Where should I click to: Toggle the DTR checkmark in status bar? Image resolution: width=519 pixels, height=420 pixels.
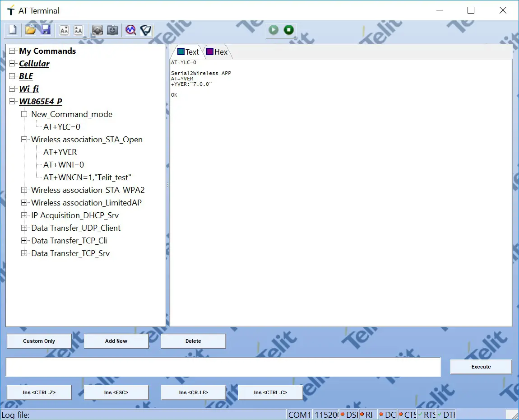(x=446, y=415)
